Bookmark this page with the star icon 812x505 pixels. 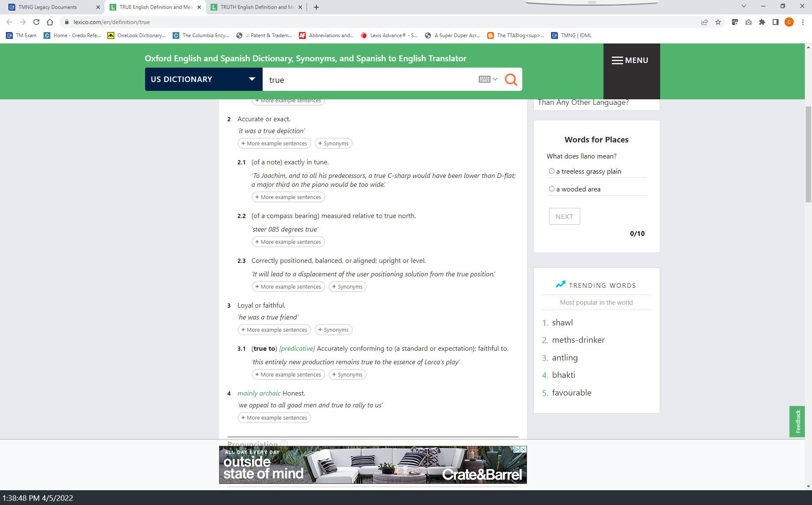[x=718, y=22]
